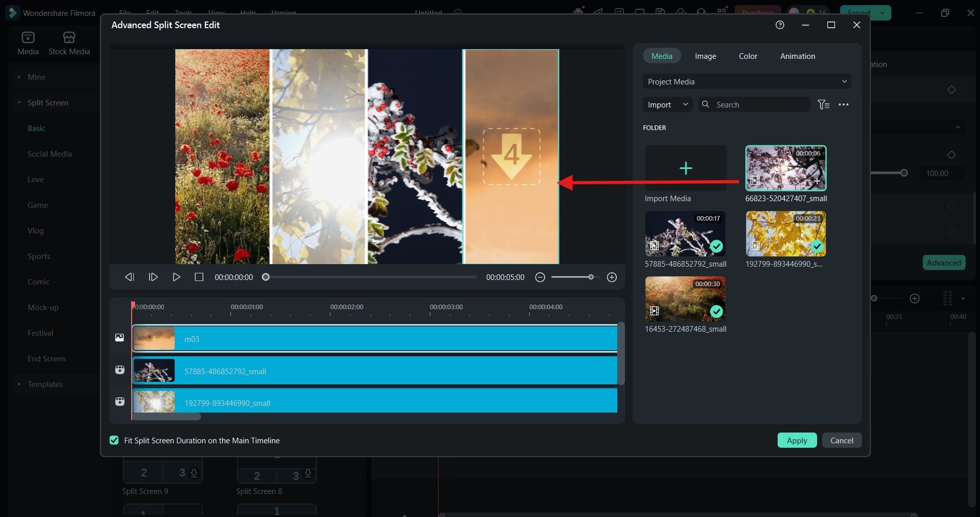
Task: Adjust the timeline zoom slider handle
Action: pos(591,277)
